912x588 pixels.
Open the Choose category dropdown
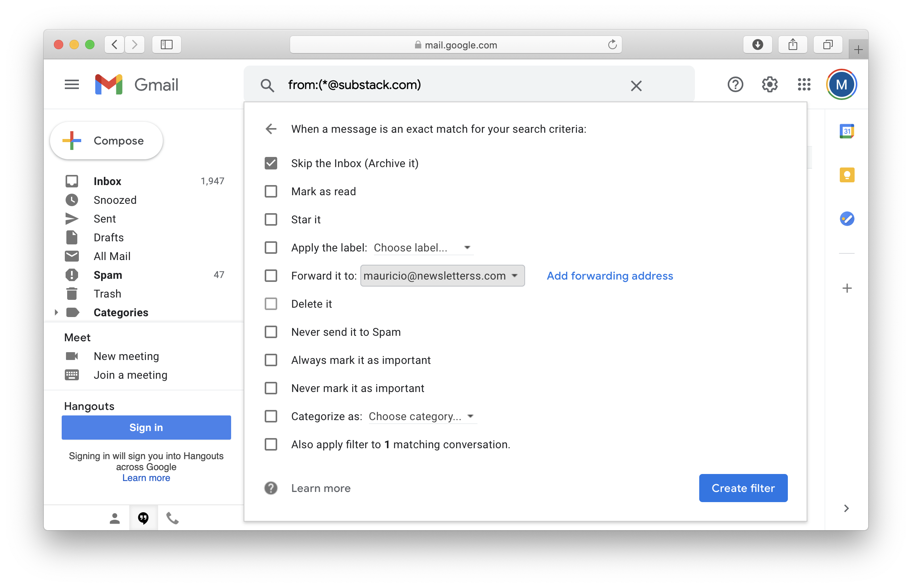422,416
